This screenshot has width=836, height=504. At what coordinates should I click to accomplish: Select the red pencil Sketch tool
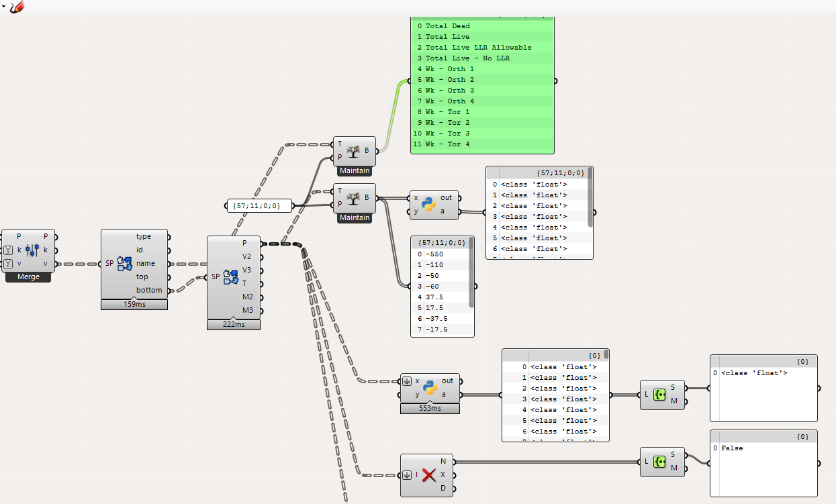(x=17, y=7)
